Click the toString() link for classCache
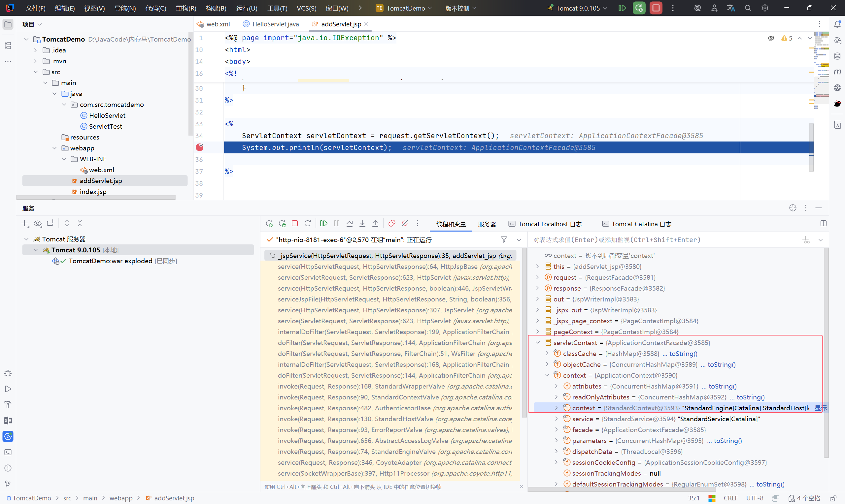 click(683, 354)
